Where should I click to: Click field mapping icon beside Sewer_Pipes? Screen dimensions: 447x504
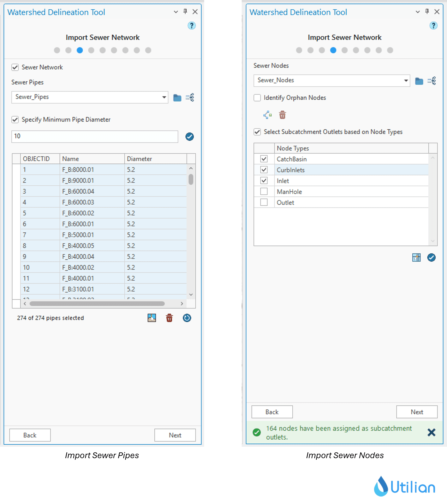click(x=190, y=98)
